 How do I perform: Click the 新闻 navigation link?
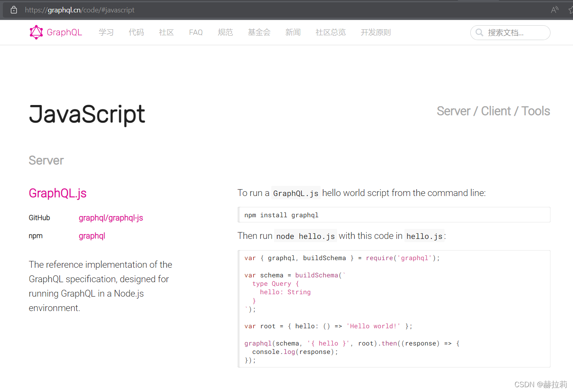tap(293, 32)
